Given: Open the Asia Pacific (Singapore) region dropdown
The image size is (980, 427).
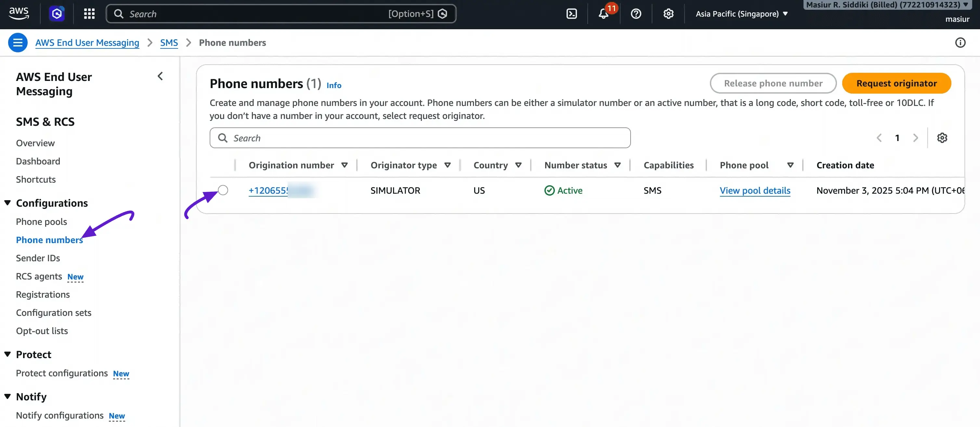Looking at the screenshot, I should point(741,14).
